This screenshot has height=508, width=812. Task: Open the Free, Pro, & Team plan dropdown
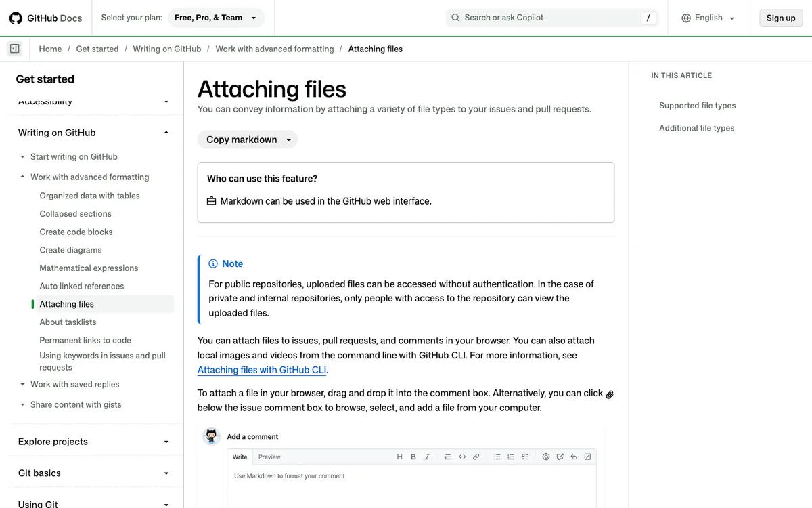tap(216, 18)
